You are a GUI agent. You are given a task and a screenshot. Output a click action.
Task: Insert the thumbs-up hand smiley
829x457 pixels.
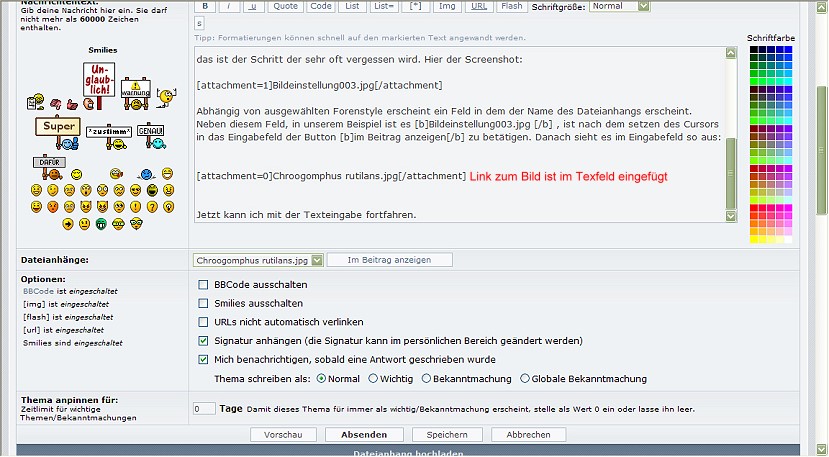coord(72,104)
